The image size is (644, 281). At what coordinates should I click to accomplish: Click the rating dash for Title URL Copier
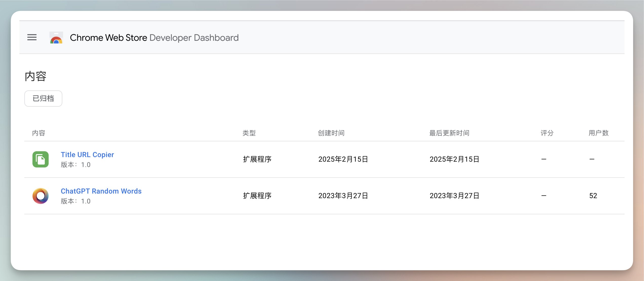544,159
